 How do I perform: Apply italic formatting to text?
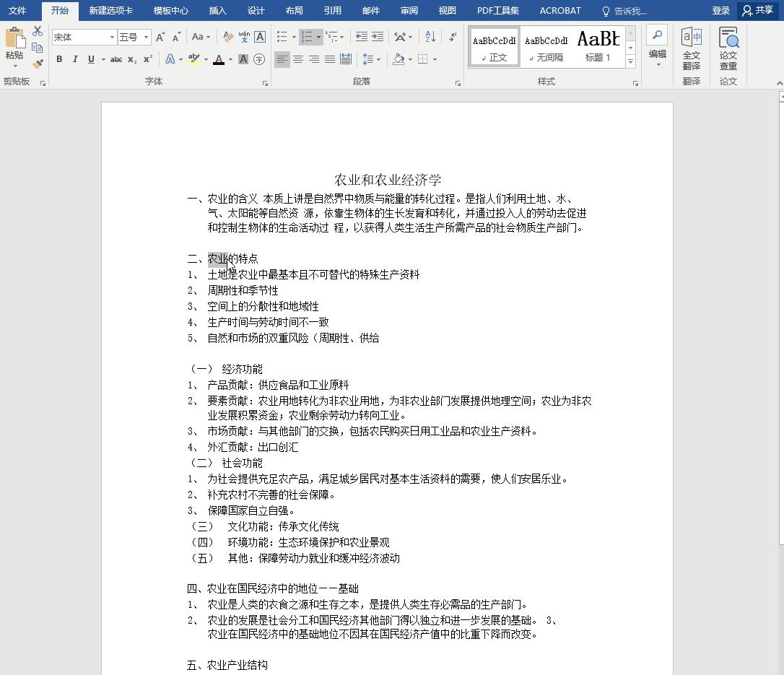[75, 59]
